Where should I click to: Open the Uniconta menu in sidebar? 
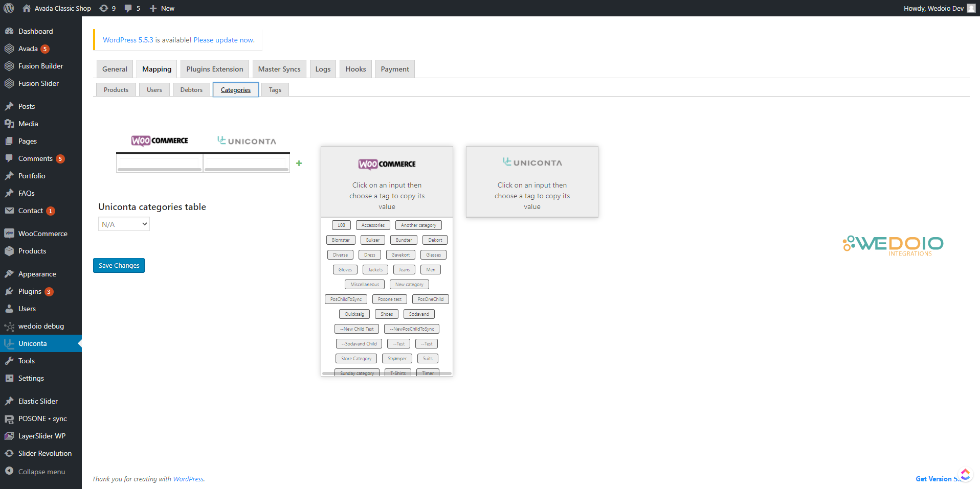(41, 343)
